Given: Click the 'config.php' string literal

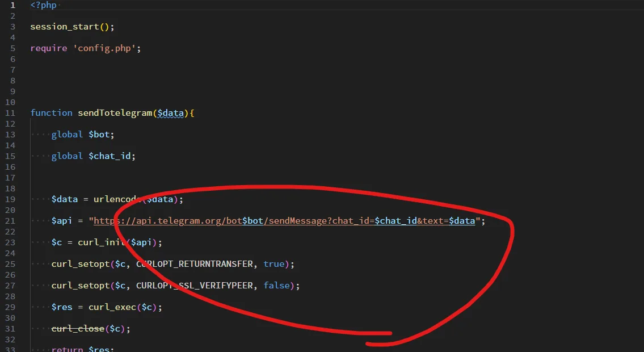Looking at the screenshot, I should [x=104, y=48].
